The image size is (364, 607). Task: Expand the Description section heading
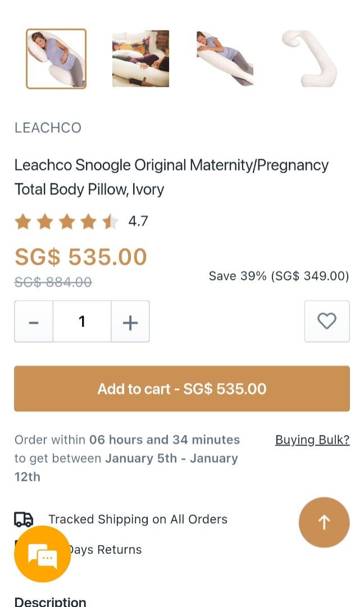click(51, 601)
